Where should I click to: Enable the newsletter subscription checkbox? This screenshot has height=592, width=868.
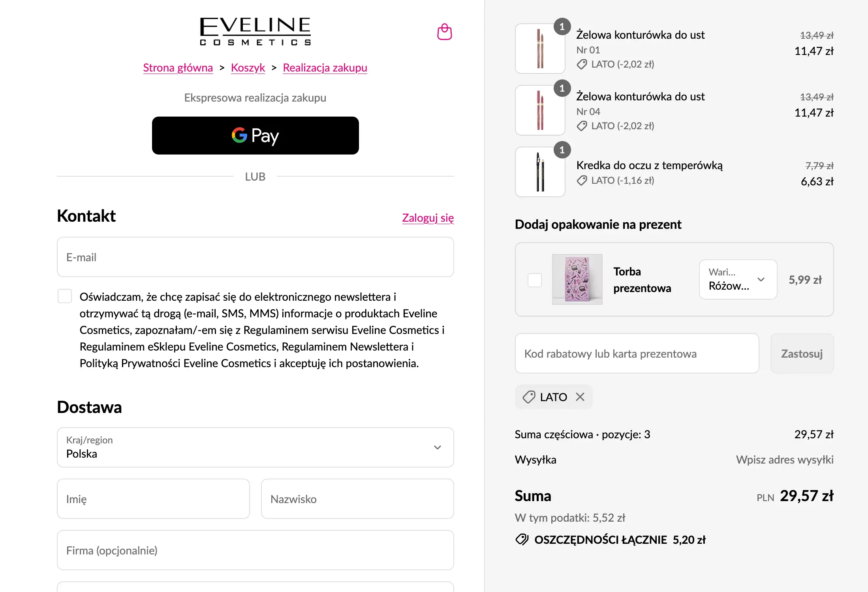(x=65, y=296)
